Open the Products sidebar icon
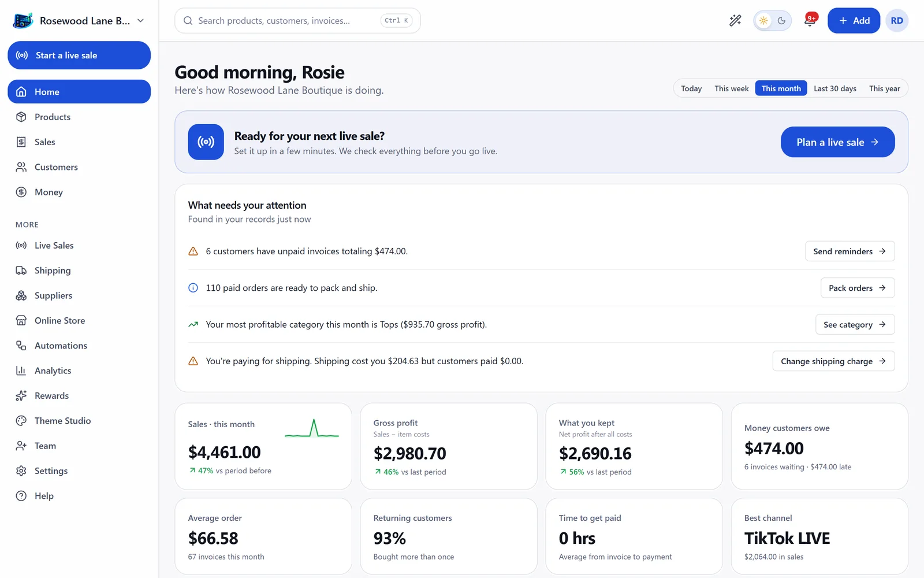 coord(21,117)
